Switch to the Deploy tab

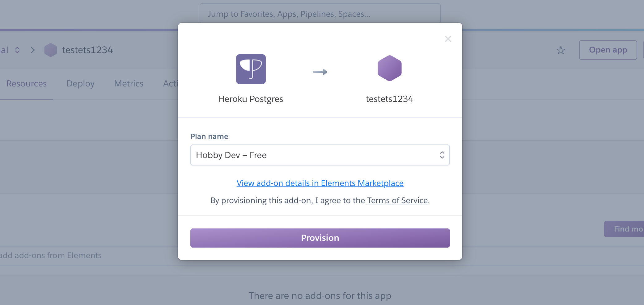pyautogui.click(x=80, y=83)
